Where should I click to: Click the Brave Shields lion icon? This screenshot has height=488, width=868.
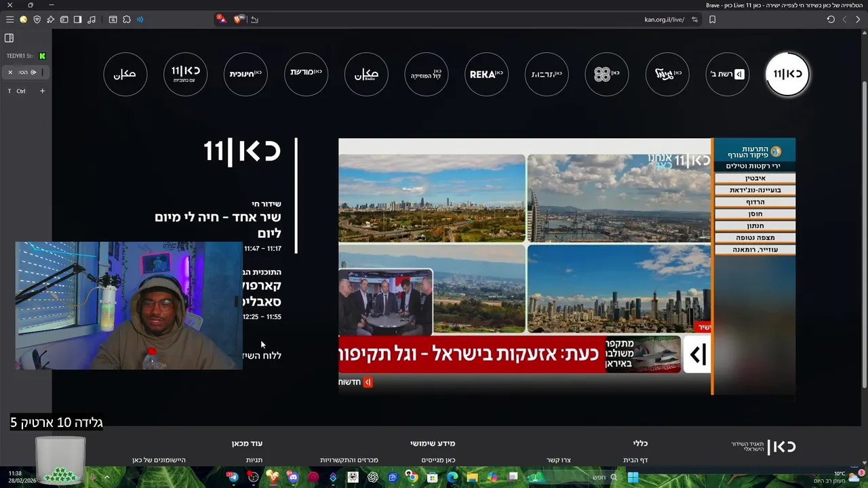239,20
